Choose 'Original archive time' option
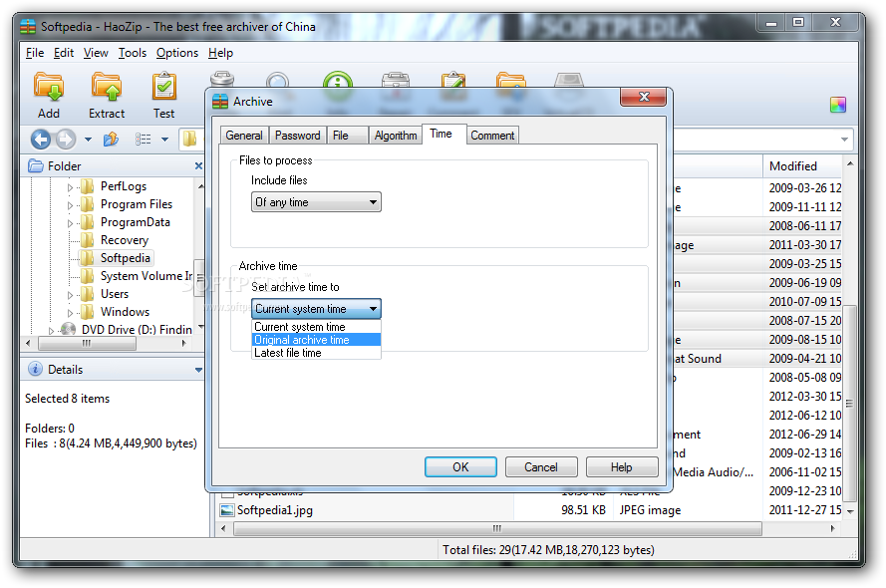This screenshot has height=588, width=886. pos(316,340)
